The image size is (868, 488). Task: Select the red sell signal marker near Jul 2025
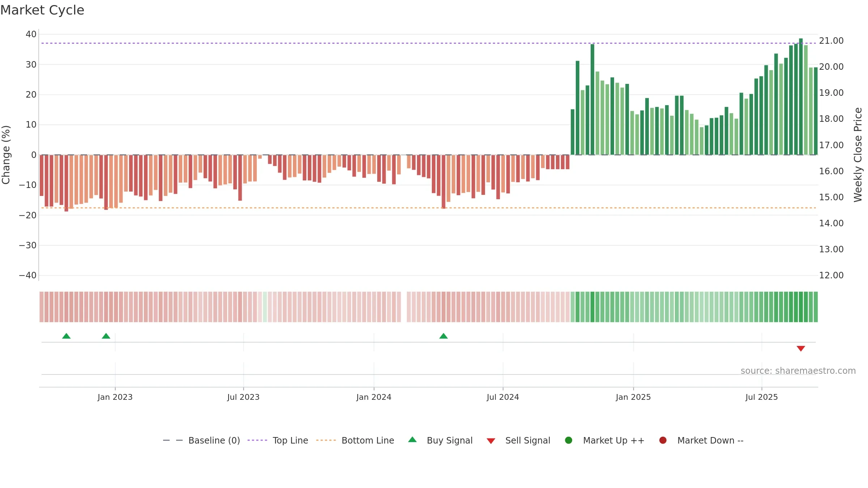[801, 348]
